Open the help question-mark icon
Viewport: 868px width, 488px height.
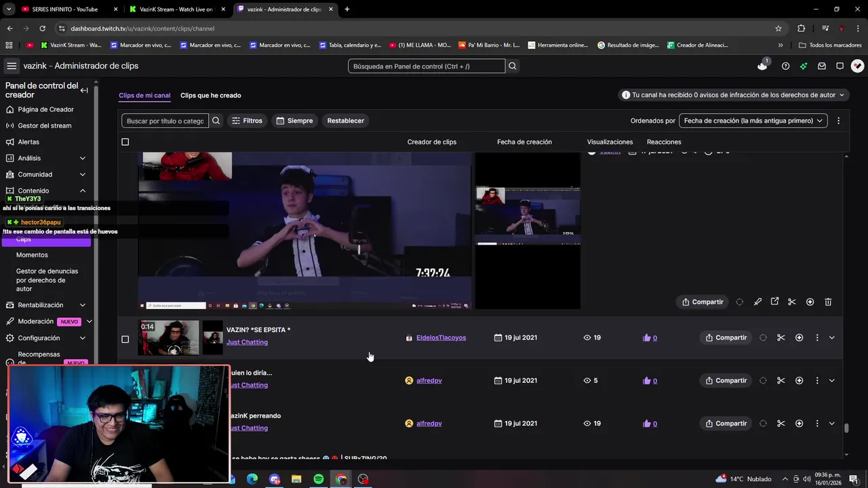(x=785, y=66)
